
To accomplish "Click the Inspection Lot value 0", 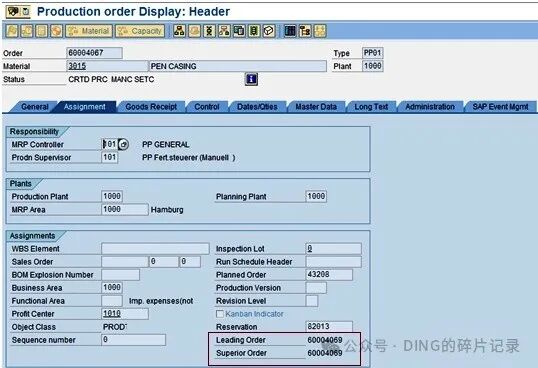I will pyautogui.click(x=310, y=248).
